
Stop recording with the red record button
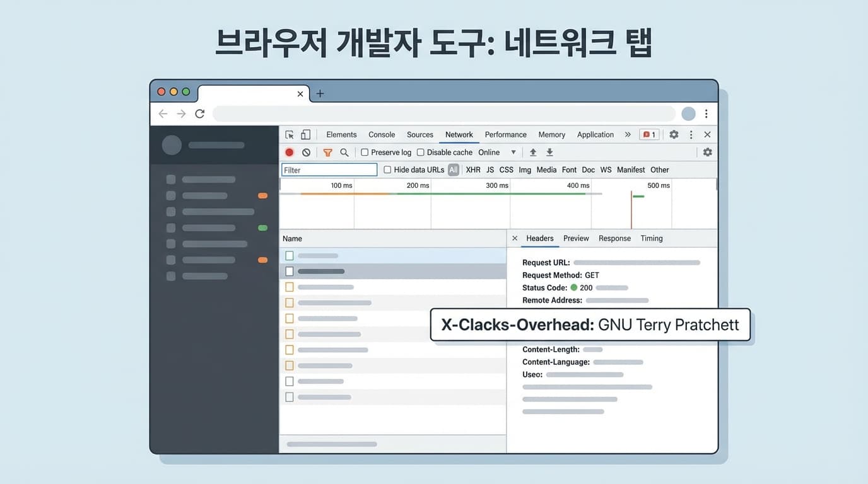coord(290,153)
